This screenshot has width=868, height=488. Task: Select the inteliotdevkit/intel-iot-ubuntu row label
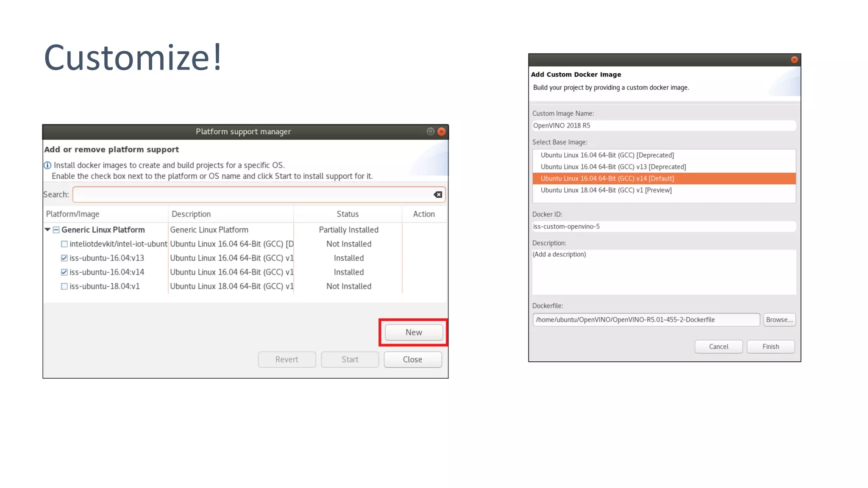[x=118, y=244]
